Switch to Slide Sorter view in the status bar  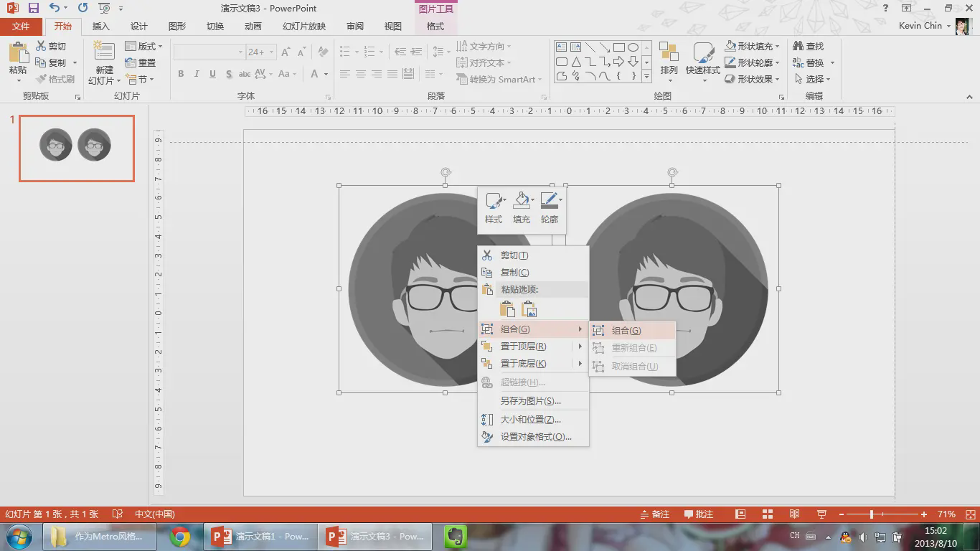[x=767, y=514]
